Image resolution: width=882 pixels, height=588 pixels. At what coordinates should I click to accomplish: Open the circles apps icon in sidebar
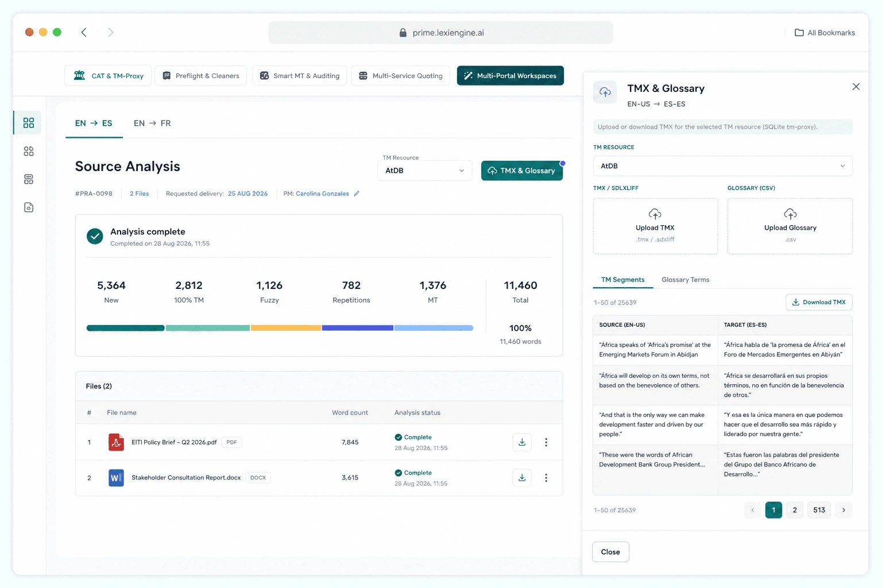pyautogui.click(x=28, y=151)
